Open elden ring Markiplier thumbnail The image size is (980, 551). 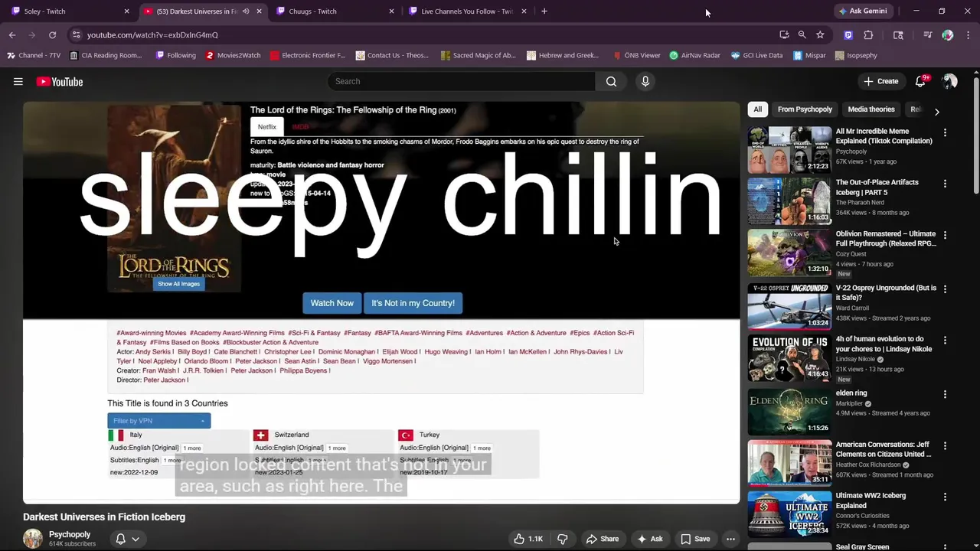click(789, 412)
